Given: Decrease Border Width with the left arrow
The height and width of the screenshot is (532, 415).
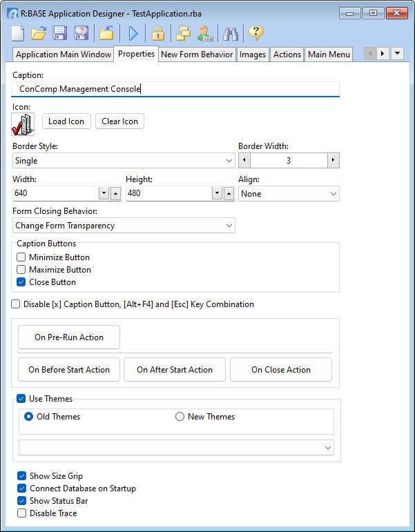Looking at the screenshot, I should [x=244, y=160].
